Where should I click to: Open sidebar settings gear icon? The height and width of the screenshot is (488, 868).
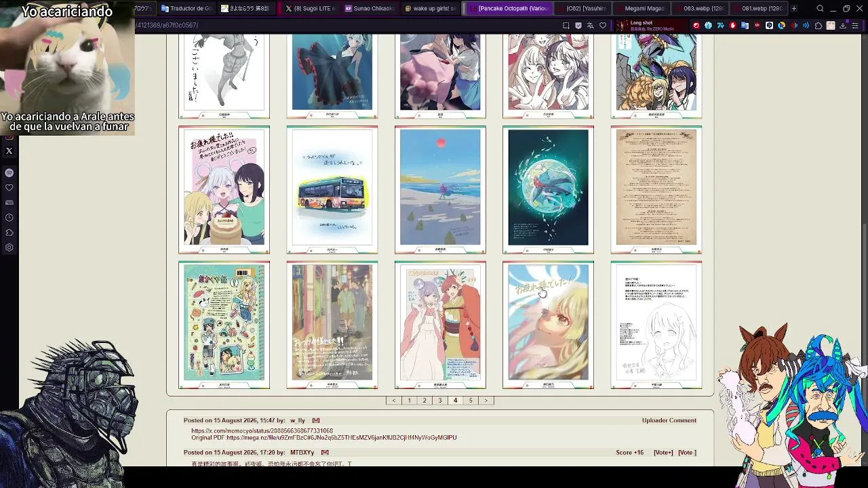click(x=9, y=247)
